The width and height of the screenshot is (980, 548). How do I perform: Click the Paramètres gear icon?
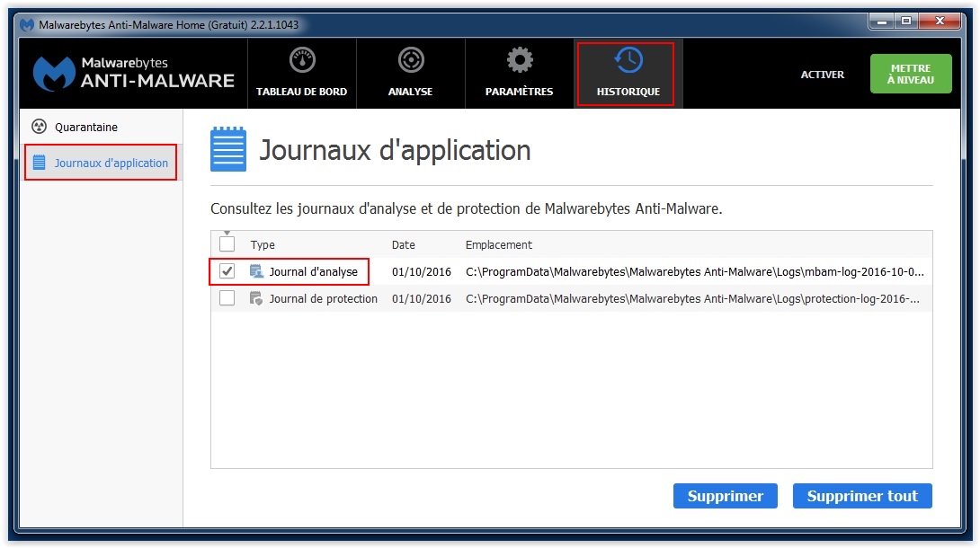coord(520,60)
